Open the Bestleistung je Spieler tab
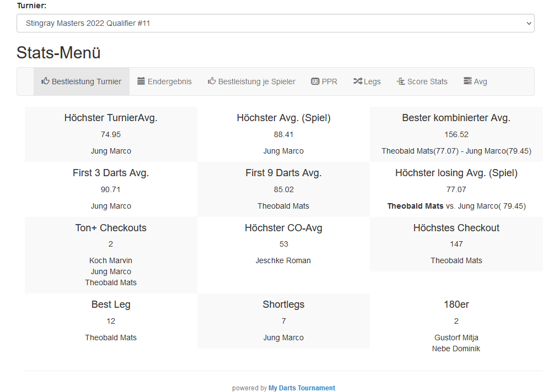This screenshot has height=392, width=560. (257, 81)
